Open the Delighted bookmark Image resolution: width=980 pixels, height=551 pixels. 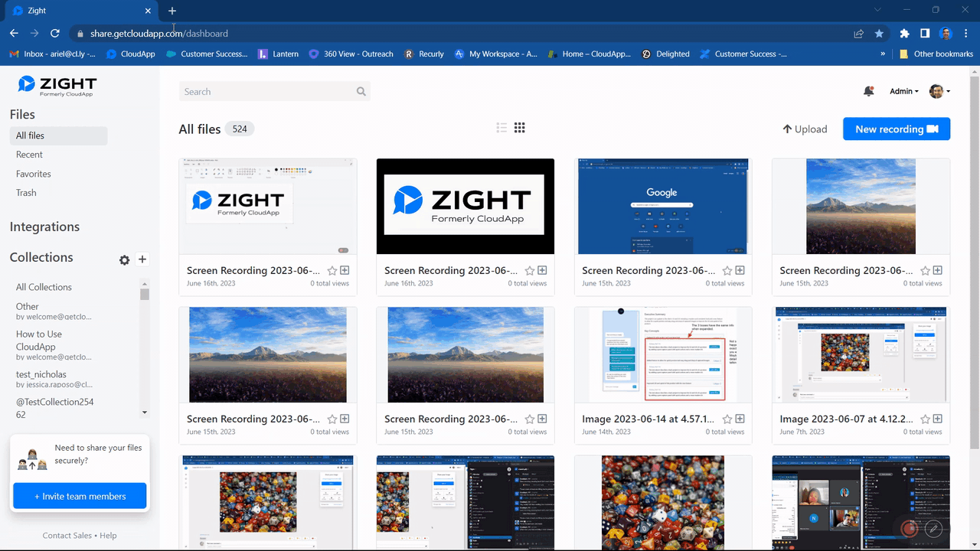pos(665,54)
